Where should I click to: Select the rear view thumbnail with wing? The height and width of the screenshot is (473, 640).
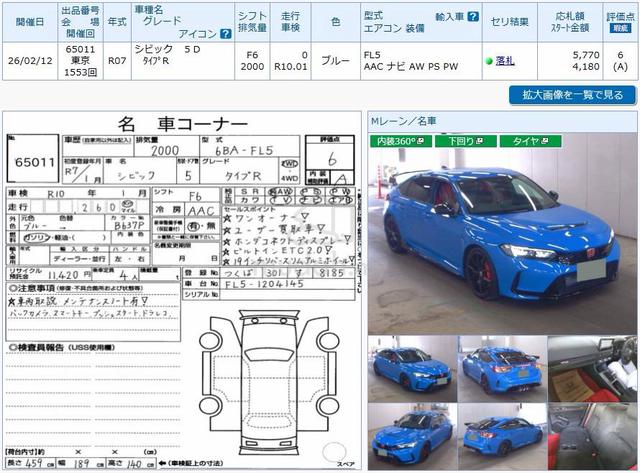click(x=502, y=369)
